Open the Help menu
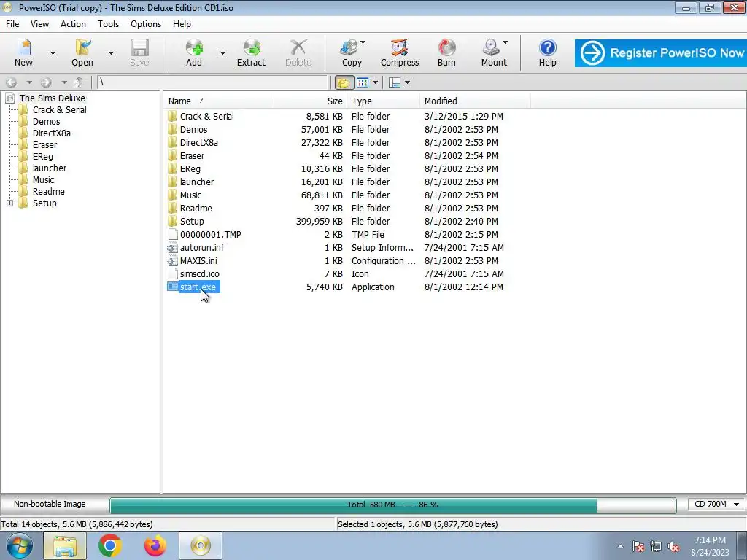This screenshot has width=747, height=560. click(182, 24)
